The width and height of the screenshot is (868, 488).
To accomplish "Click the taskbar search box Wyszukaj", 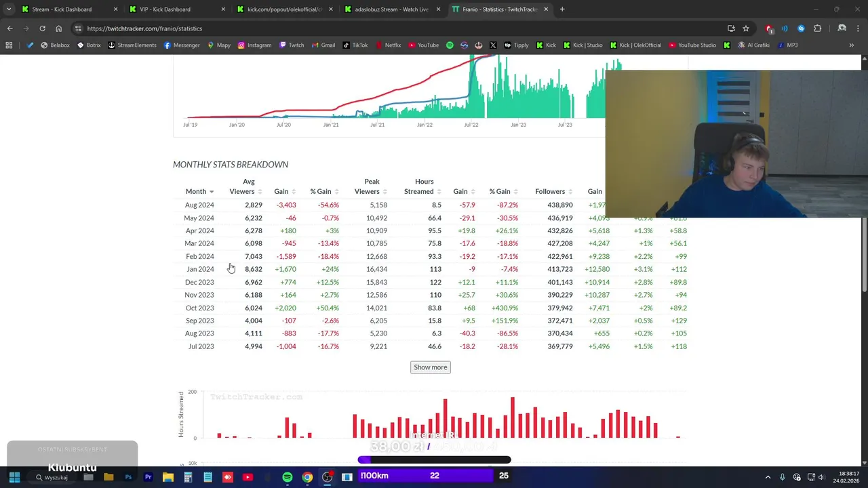I will click(52, 477).
